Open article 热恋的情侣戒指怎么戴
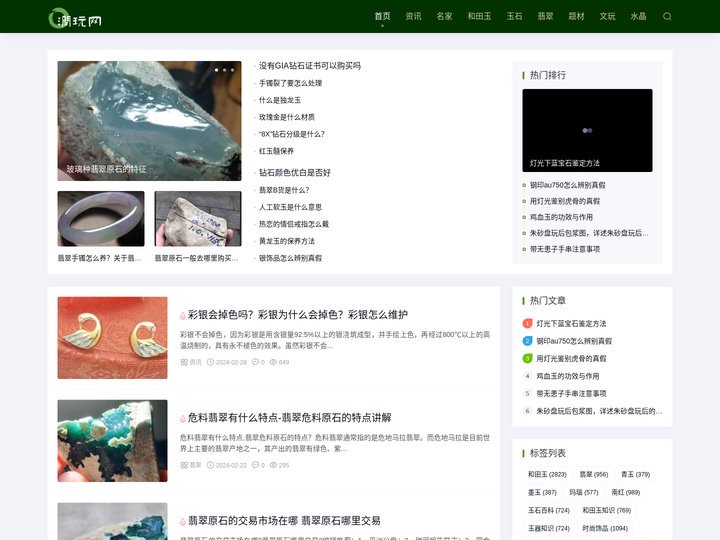Viewport: 720px width, 540px height. (293, 224)
